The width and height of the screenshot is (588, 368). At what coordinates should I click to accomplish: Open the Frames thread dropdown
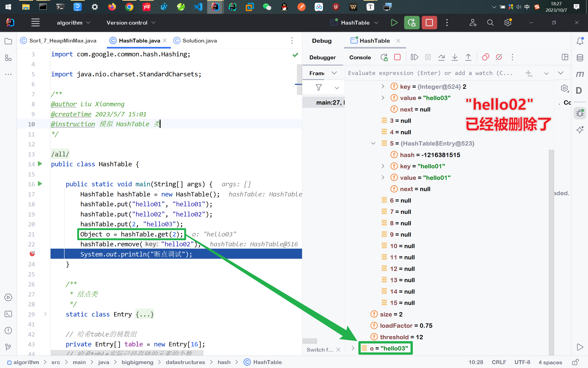[x=334, y=73]
